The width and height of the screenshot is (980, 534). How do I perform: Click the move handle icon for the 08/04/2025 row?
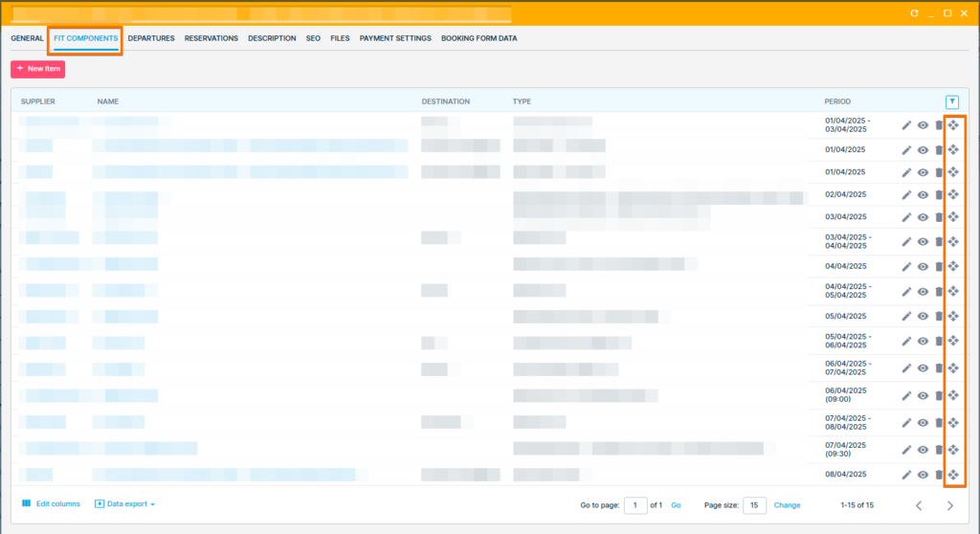953,475
